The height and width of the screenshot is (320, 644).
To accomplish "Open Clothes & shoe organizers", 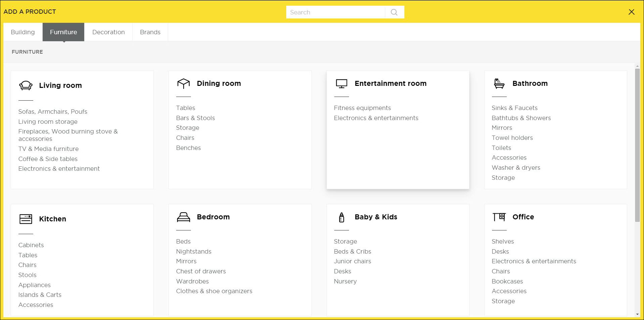I will (214, 291).
